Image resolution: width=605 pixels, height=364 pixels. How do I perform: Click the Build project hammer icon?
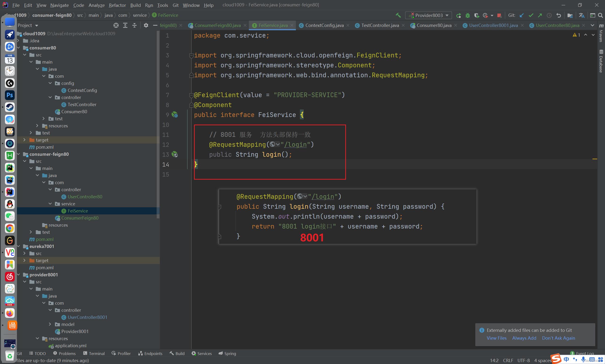pos(398,15)
